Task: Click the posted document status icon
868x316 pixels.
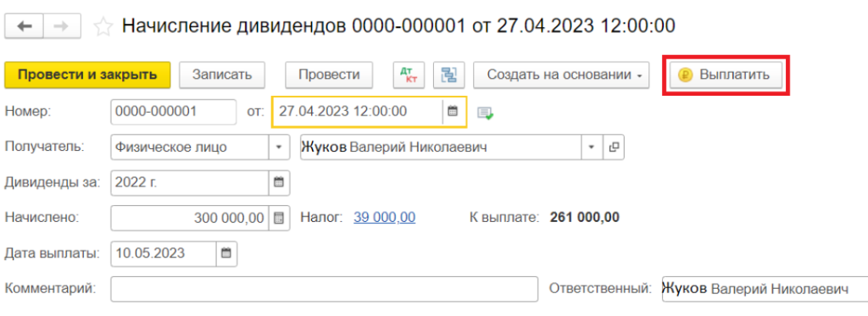Action: [x=486, y=113]
